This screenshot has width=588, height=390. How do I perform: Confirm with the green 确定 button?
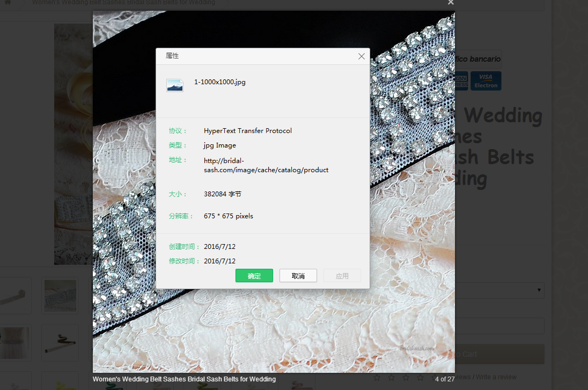[x=254, y=276]
